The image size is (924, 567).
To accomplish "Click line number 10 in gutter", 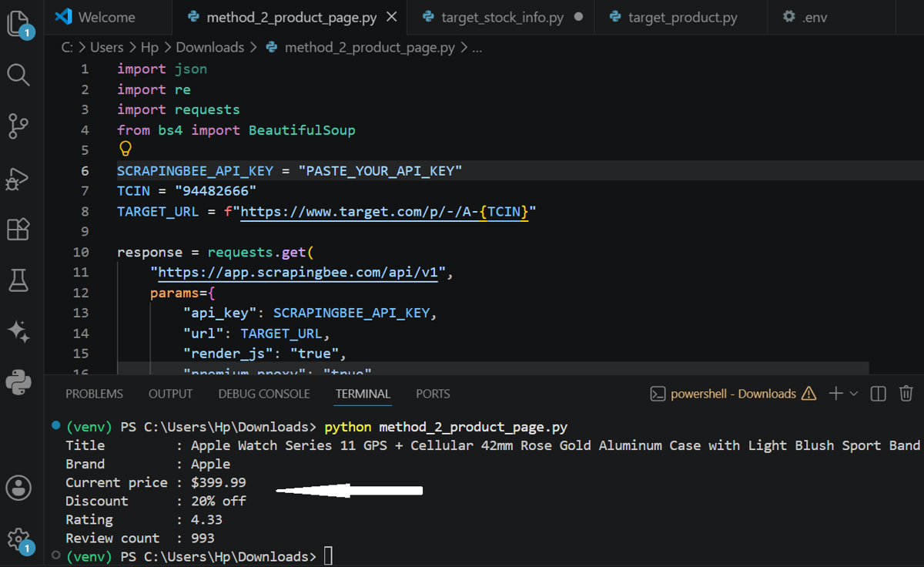I will point(81,252).
